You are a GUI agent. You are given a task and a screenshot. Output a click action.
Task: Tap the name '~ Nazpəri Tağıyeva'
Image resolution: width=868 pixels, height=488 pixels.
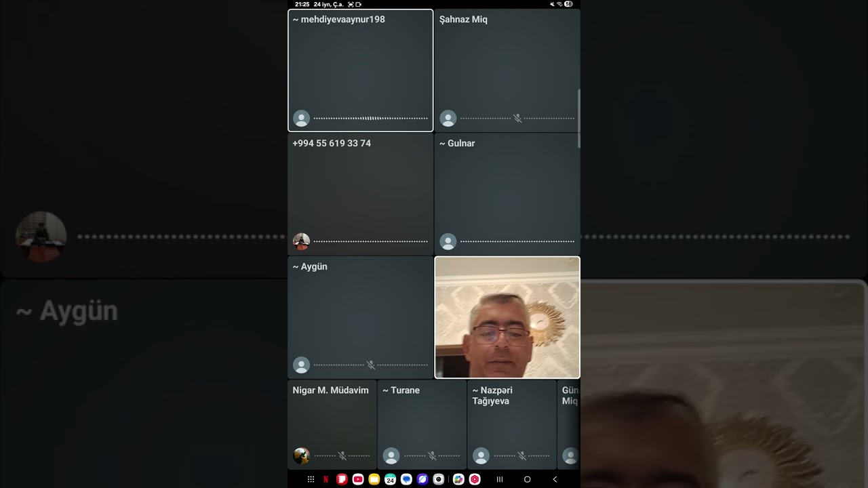click(492, 396)
